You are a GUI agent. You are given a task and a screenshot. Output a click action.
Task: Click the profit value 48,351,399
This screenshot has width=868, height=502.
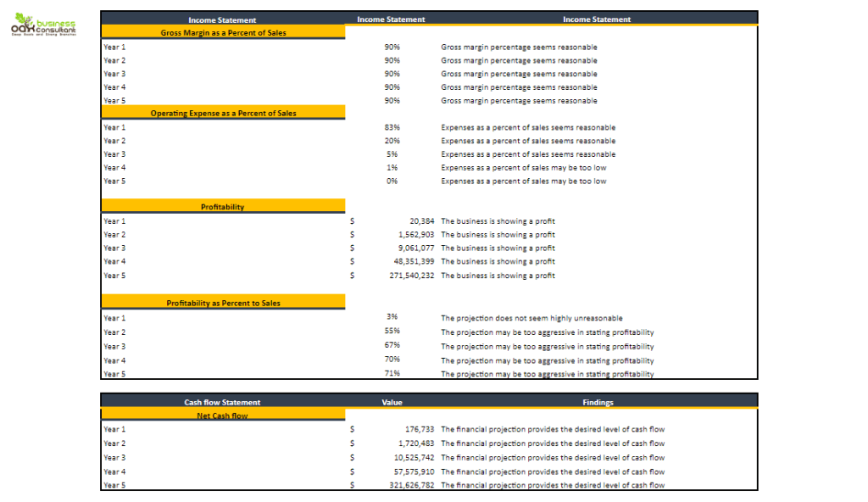(x=414, y=261)
